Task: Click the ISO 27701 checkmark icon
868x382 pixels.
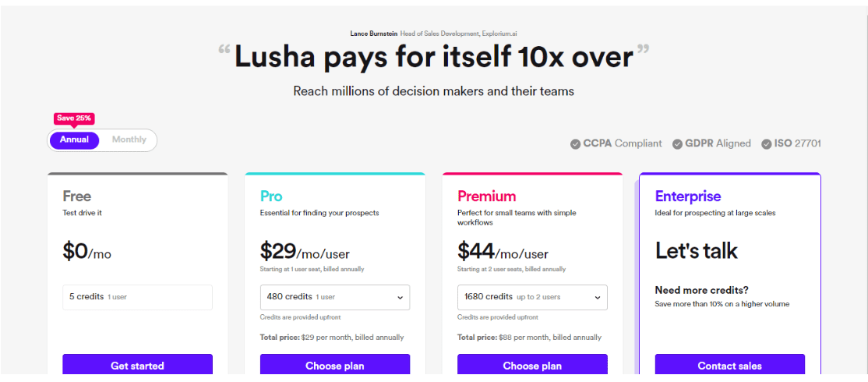Action: pos(766,144)
